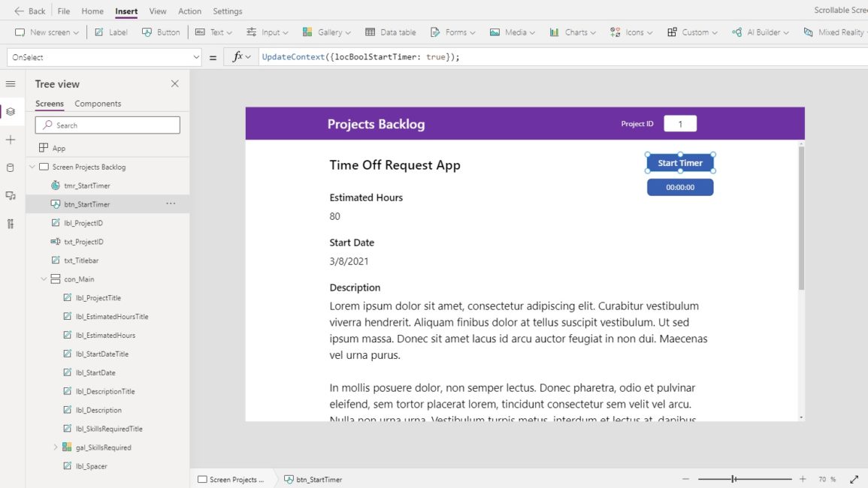Insert a Label control

[110, 32]
